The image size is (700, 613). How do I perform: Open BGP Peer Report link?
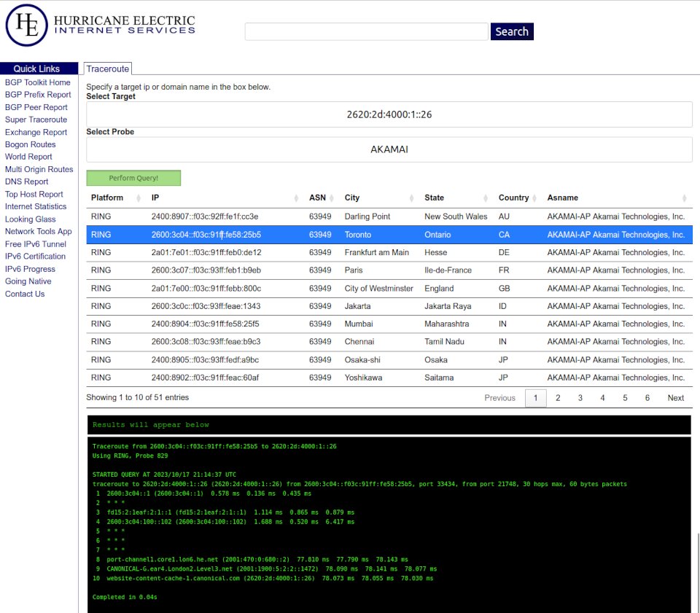[36, 108]
